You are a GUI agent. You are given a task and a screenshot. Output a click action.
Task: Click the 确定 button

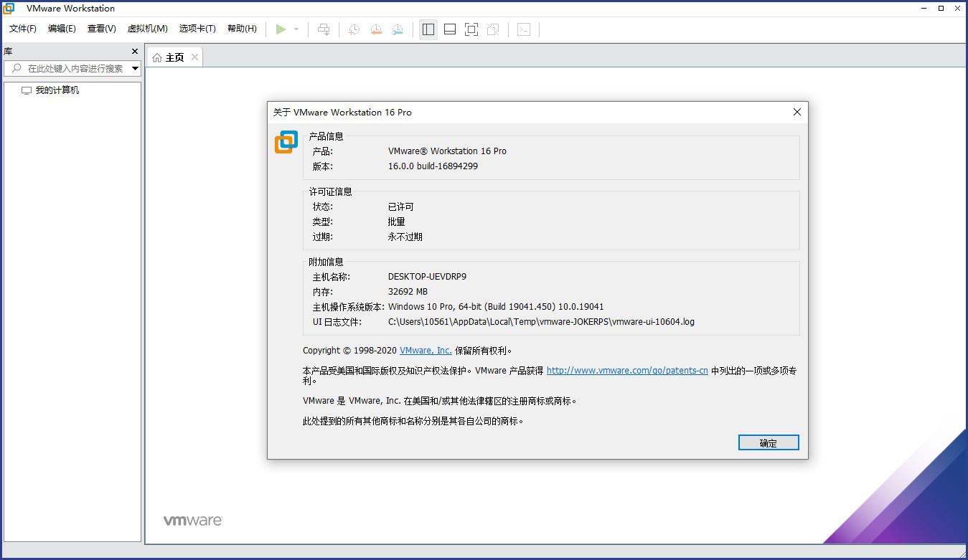(x=768, y=442)
